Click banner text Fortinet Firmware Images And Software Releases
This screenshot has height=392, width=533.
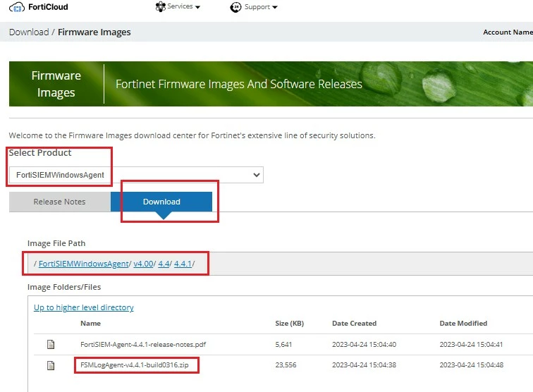coord(239,84)
